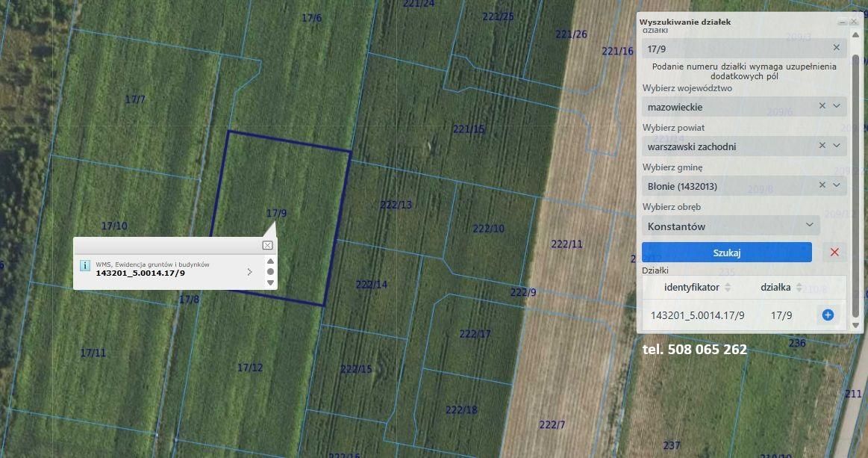868x458 pixels.
Task: Click parcel label 221/25 on map
Action: click(x=499, y=16)
